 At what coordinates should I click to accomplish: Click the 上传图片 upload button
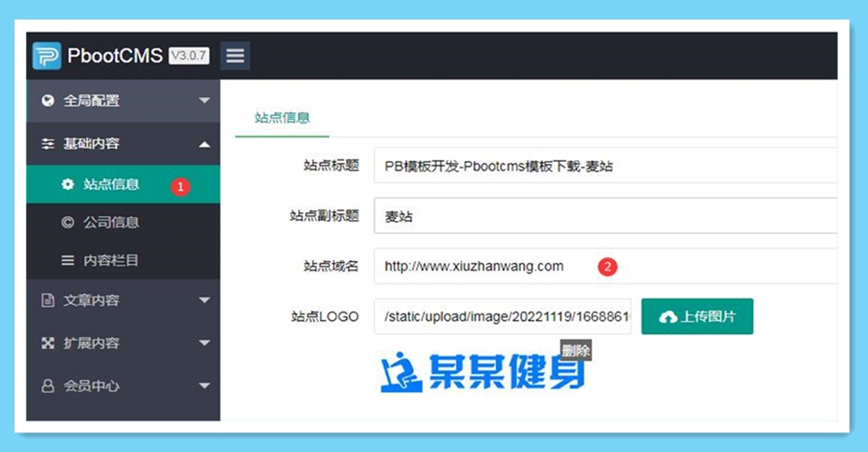click(697, 317)
